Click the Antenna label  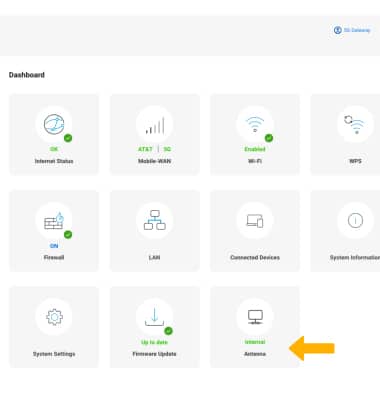click(255, 354)
